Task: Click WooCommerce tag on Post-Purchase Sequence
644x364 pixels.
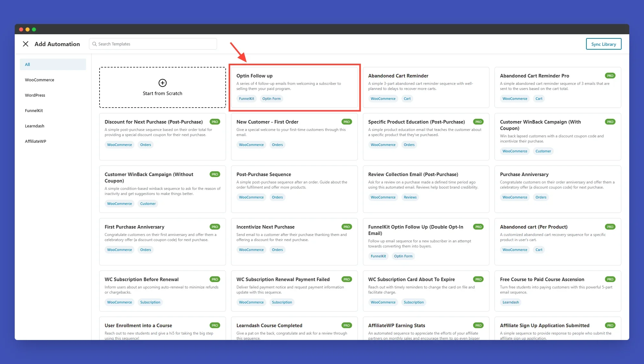Action: click(251, 197)
